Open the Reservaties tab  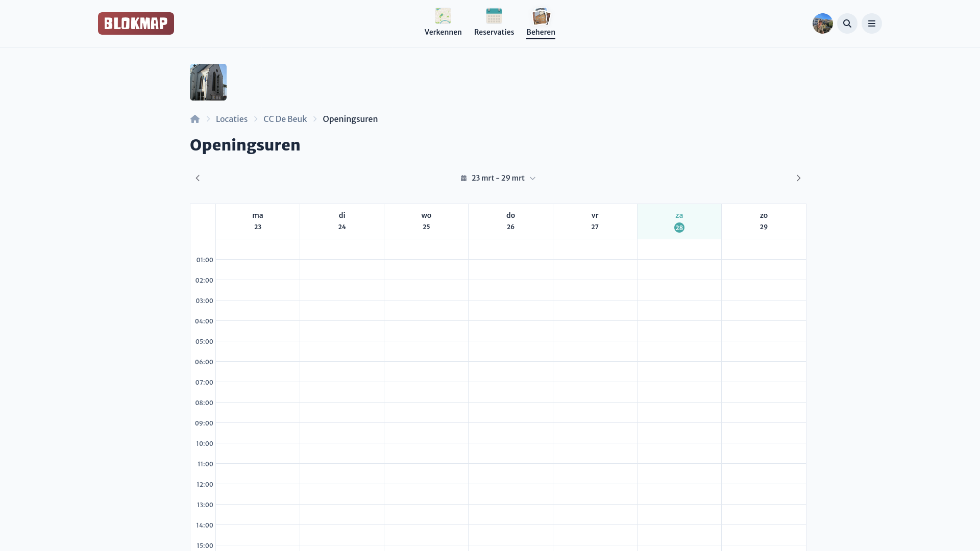pos(494,23)
